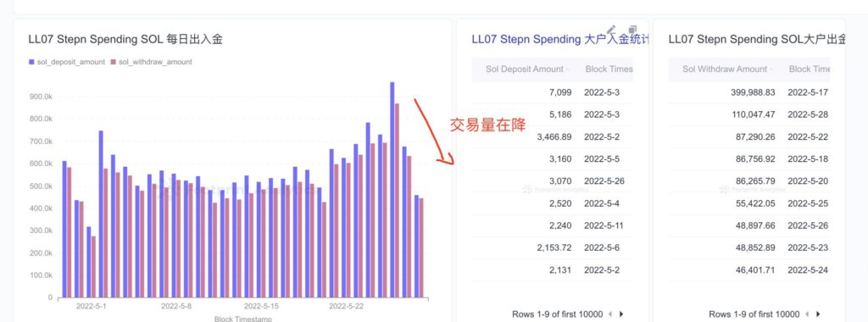Image resolution: width=868 pixels, height=322 pixels.
Task: Select withdraw amount cell 86,265.79
Action: point(755,181)
